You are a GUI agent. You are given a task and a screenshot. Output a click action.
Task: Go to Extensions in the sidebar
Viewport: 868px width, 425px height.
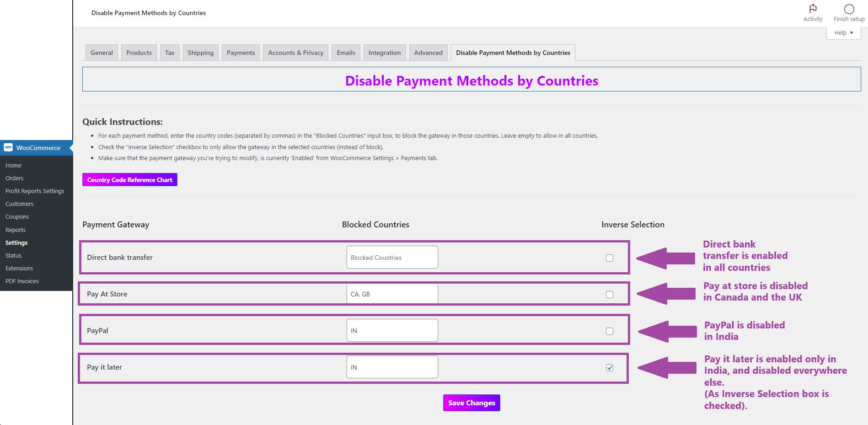point(19,269)
